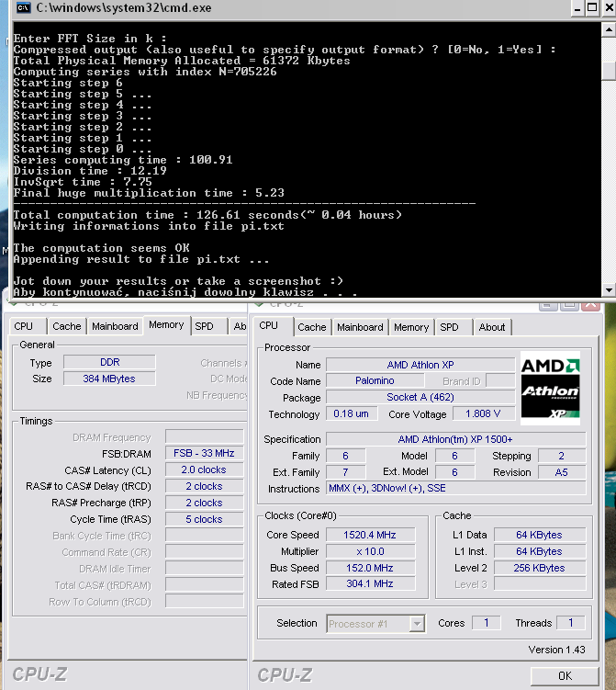Minimize the cmd.exe window
This screenshot has width=616, height=690.
tap(577, 8)
